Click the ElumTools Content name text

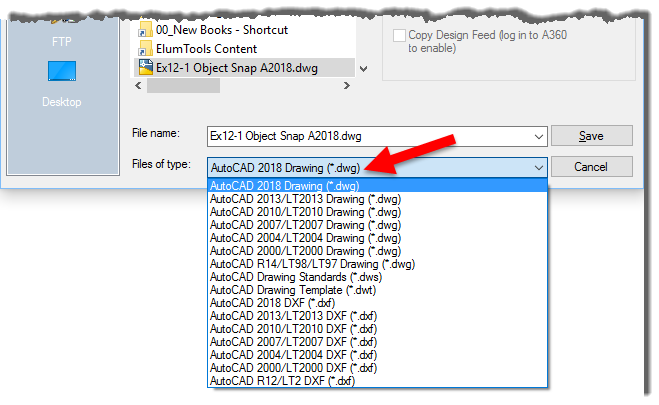206,49
